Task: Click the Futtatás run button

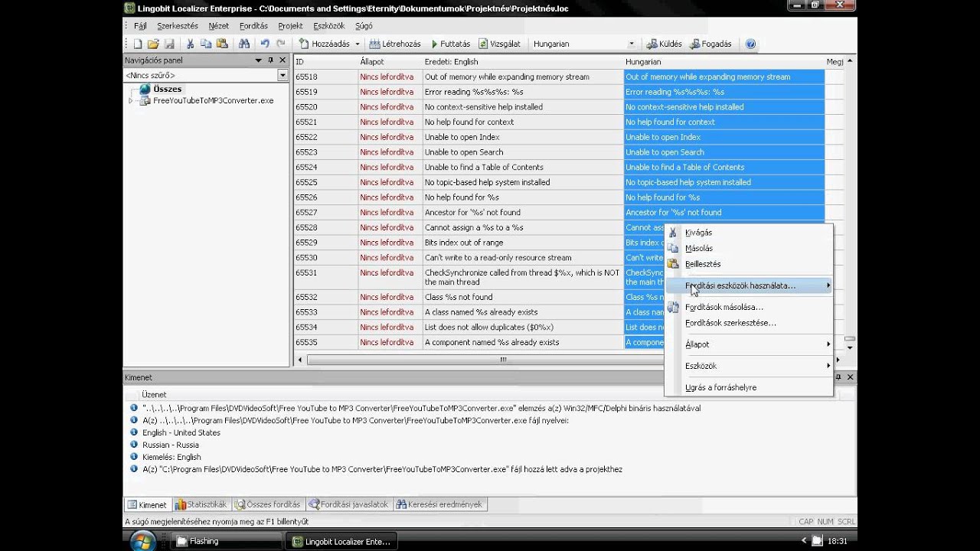Action: (451, 44)
